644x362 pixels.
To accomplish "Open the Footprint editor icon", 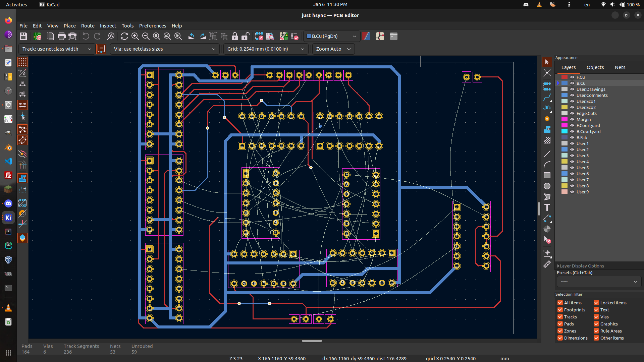I will (259, 36).
